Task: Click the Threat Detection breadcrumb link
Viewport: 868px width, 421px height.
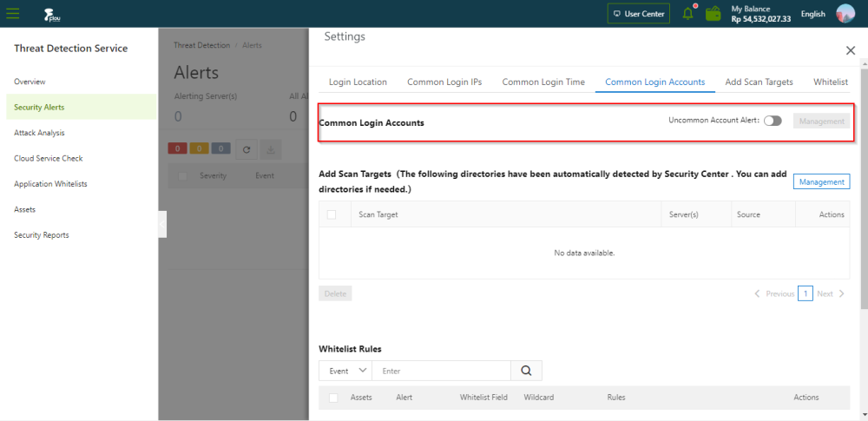Action: click(x=201, y=45)
